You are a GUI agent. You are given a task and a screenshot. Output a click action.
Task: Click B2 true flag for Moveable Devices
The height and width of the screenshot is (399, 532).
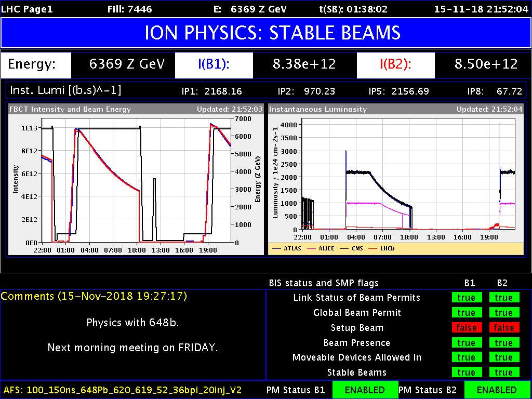[504, 357]
